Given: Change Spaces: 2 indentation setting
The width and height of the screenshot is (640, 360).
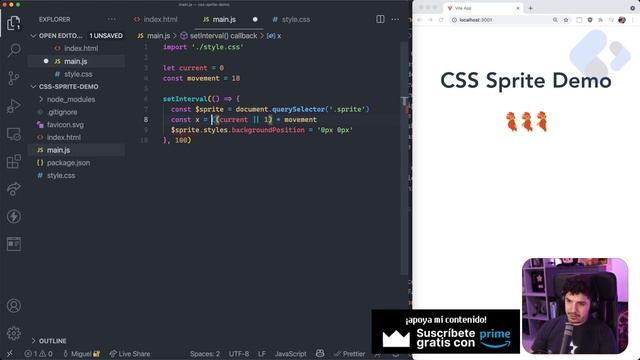Looking at the screenshot, I should [x=204, y=353].
